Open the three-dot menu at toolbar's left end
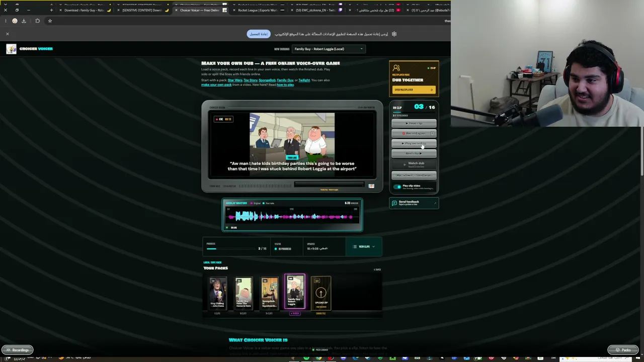 6,21
